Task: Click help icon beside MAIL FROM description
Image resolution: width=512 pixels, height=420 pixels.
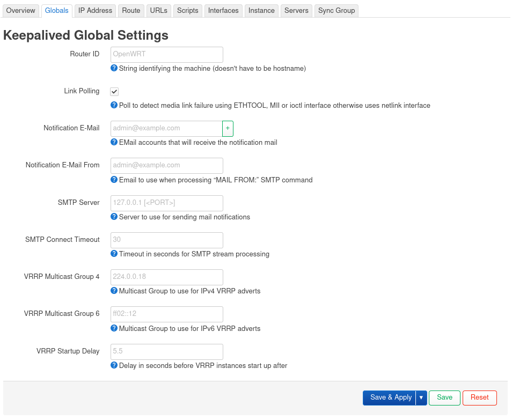Action: coord(114,180)
